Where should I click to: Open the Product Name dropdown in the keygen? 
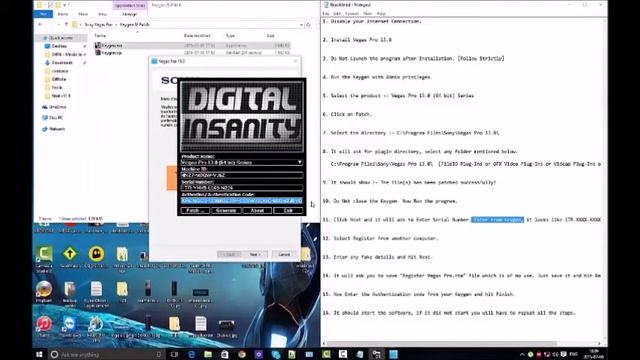tap(299, 162)
